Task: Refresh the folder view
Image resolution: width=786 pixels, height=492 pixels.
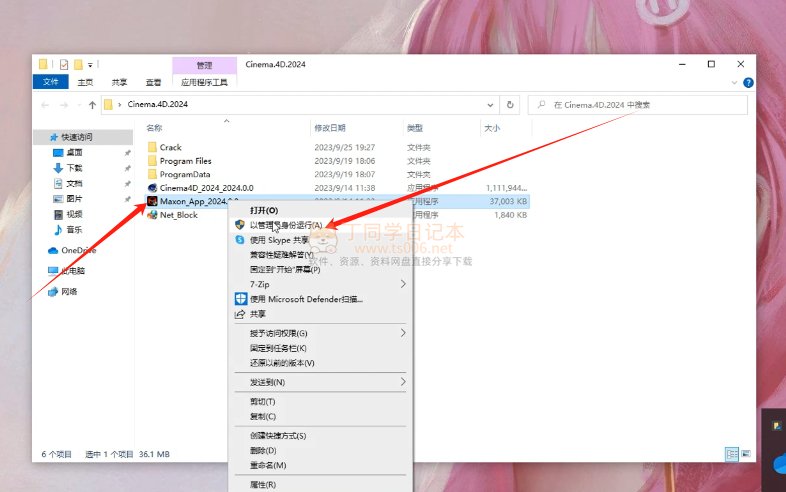Action: click(x=510, y=105)
